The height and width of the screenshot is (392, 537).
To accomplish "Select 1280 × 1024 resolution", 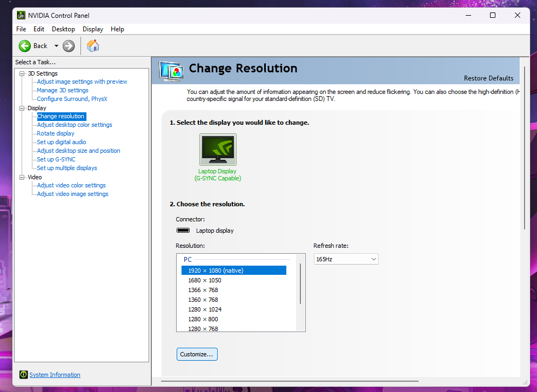I will 234,309.
